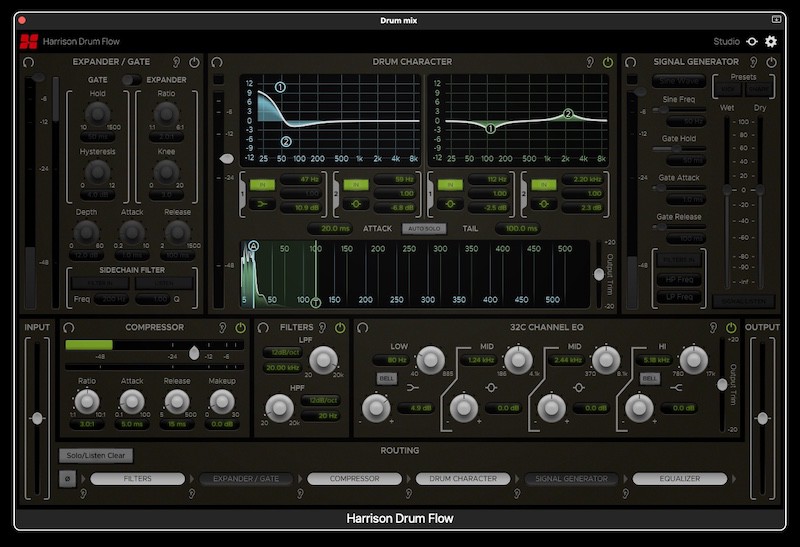The height and width of the screenshot is (547, 800).
Task: Enable the Signal Generator power button
Action: (x=771, y=62)
